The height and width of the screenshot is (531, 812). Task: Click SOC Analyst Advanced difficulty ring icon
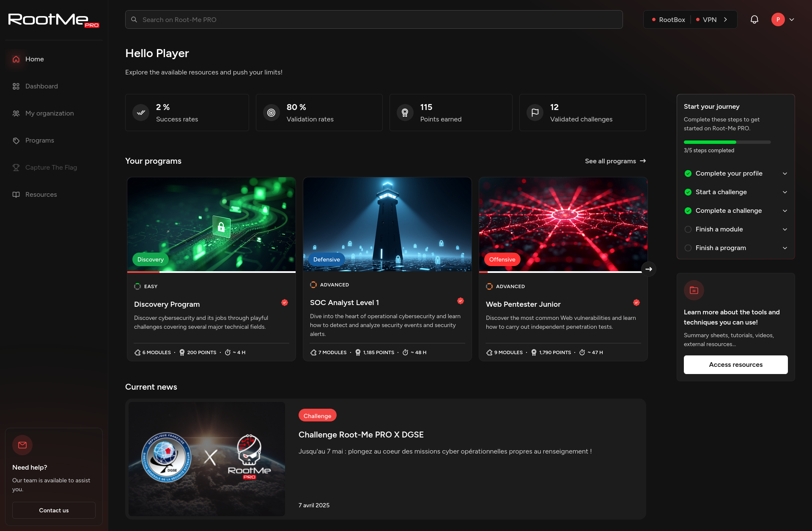[313, 285]
